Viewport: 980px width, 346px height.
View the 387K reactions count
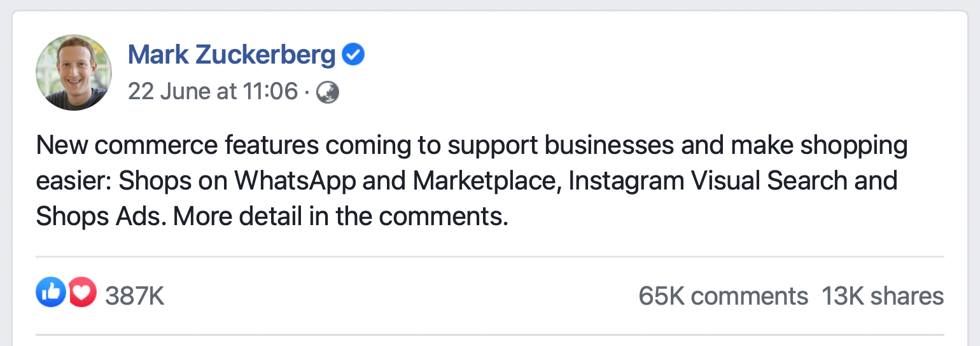135,296
